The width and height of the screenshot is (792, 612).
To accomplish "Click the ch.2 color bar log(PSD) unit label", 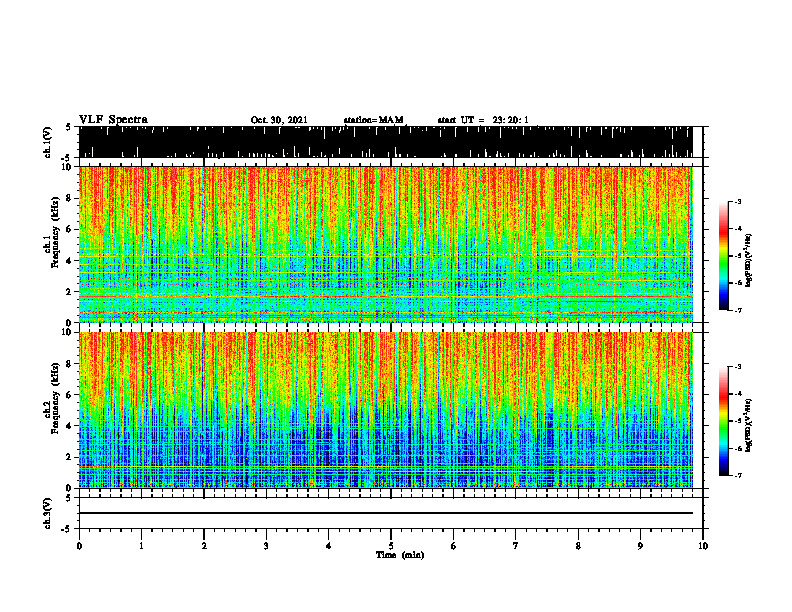I will point(749,425).
